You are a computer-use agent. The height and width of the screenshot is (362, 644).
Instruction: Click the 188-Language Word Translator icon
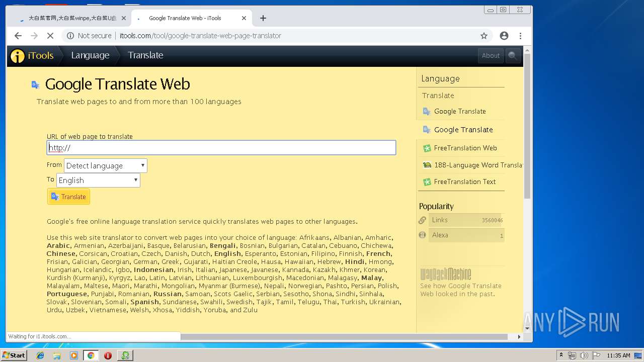click(x=427, y=165)
